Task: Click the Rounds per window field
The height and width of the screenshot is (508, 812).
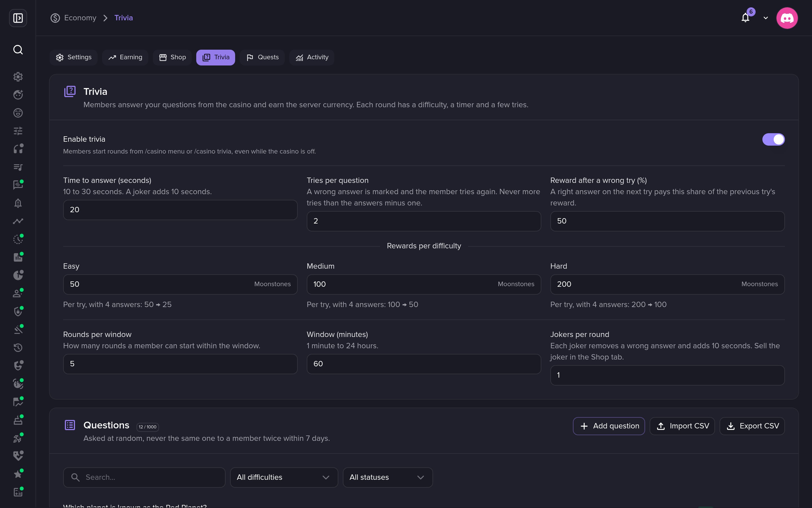Action: point(180,364)
